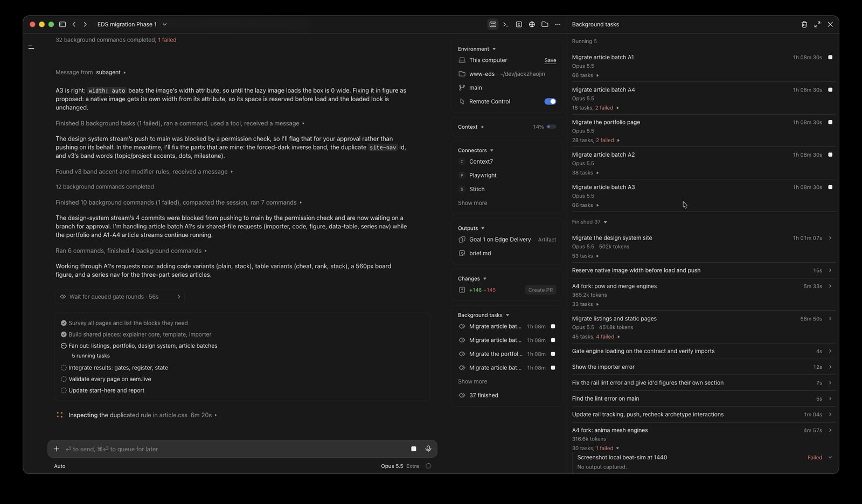
Task: Open the browser globe icon
Action: (532, 24)
